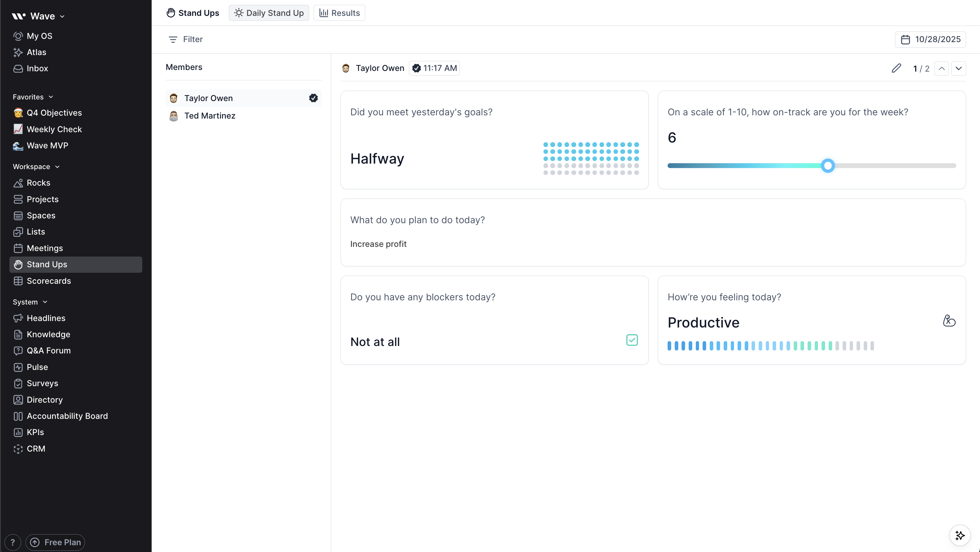Open the KPIs panel
Screen dimensions: 980x552
coord(35,432)
